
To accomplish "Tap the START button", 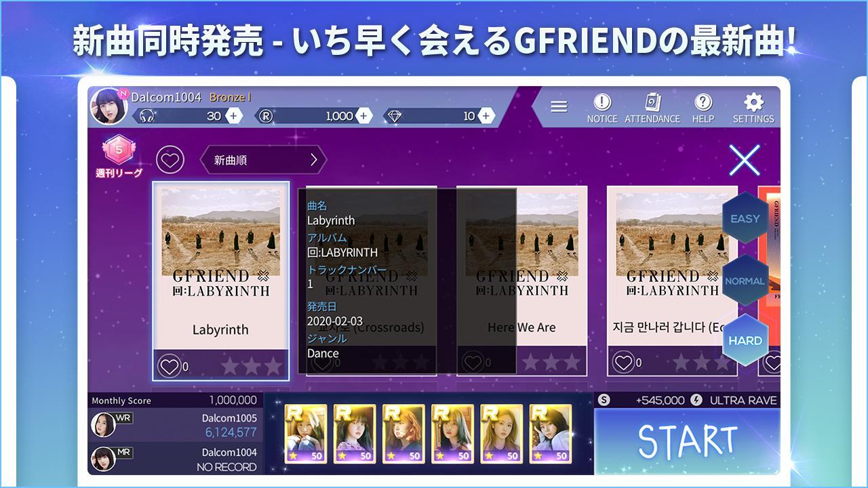I will click(x=687, y=441).
